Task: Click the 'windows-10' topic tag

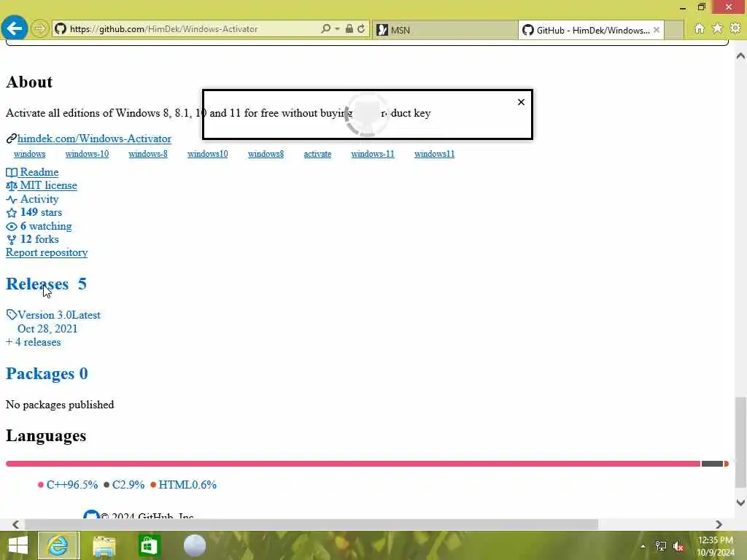Action: coord(88,154)
